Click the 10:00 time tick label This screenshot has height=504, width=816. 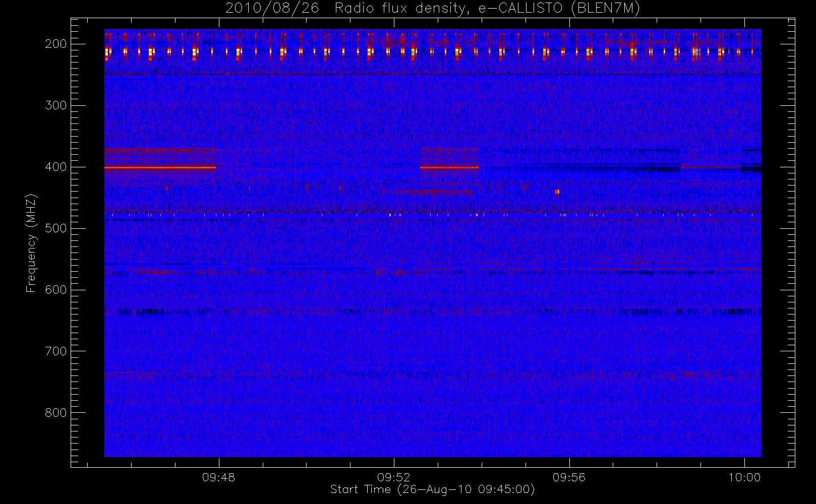coord(744,477)
